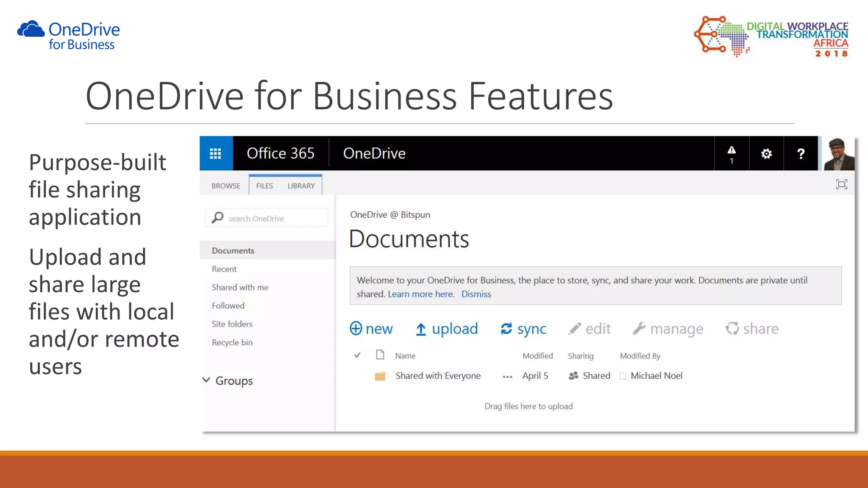Open the Shared with Everyone folder name

point(438,376)
